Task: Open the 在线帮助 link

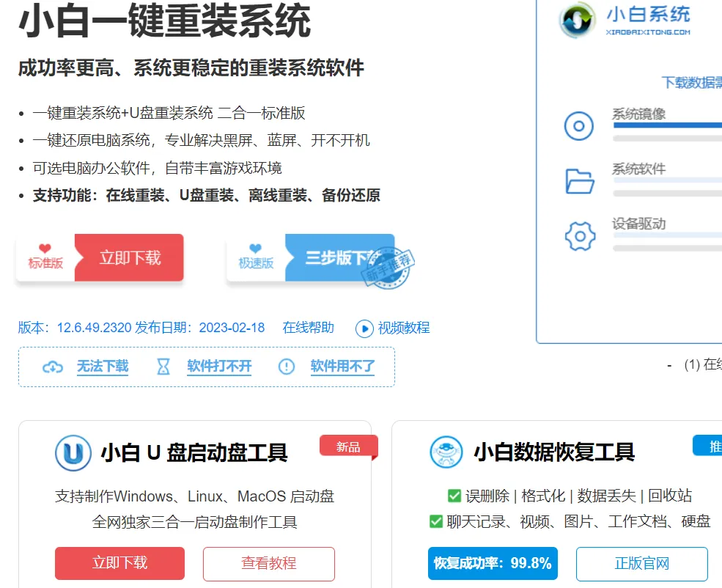Action: coord(308,328)
